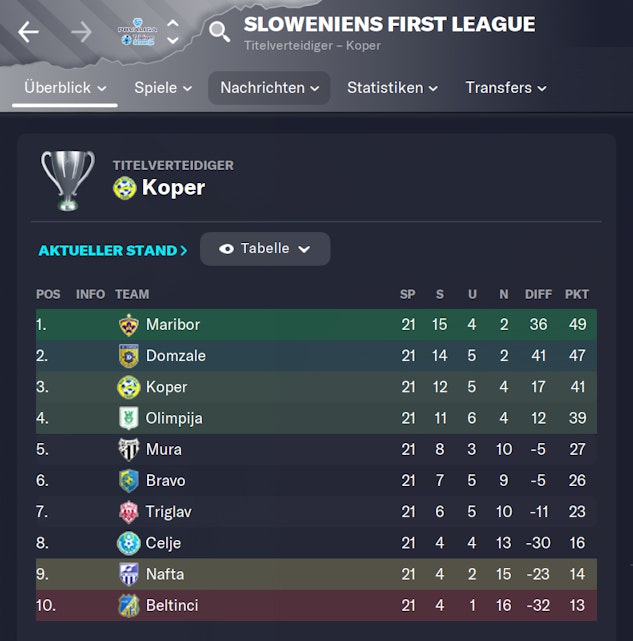Click the Koper badge beside the title holder name

(125, 188)
